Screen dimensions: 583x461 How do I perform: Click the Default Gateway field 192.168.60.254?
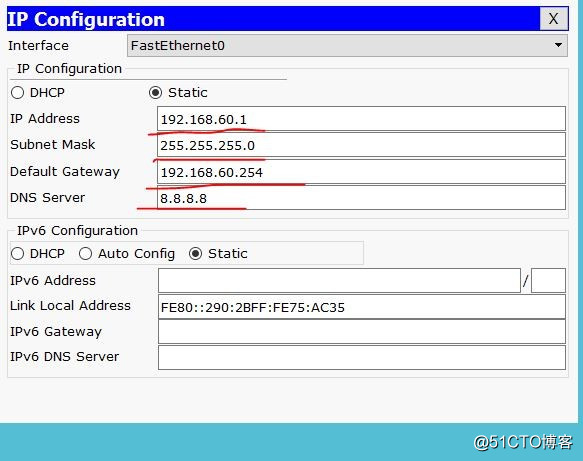click(361, 172)
